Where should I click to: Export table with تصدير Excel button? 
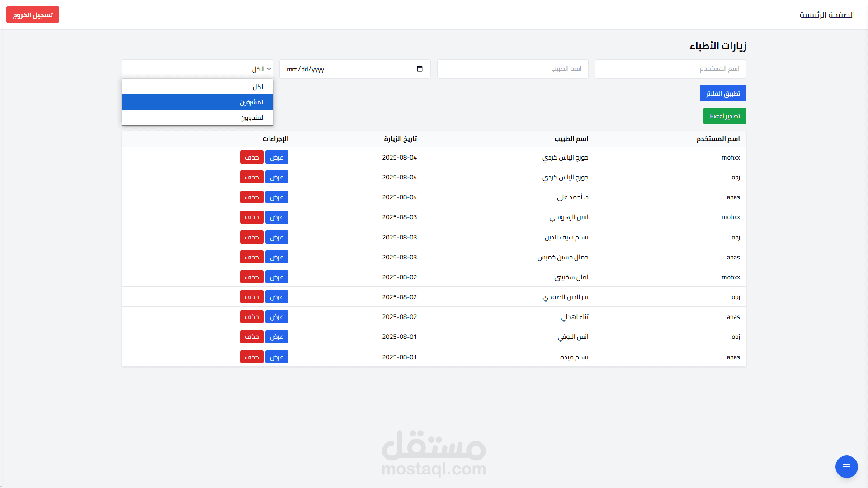725,116
